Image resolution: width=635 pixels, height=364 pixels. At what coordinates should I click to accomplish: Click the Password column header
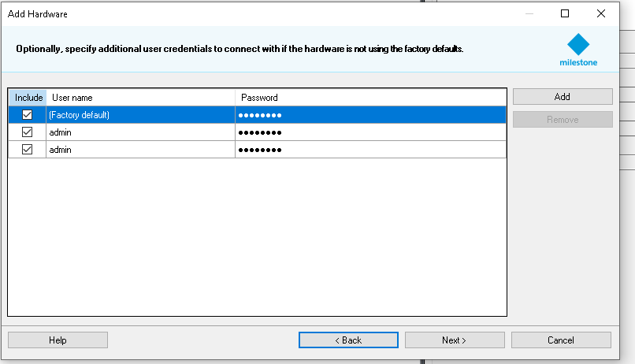click(x=370, y=98)
